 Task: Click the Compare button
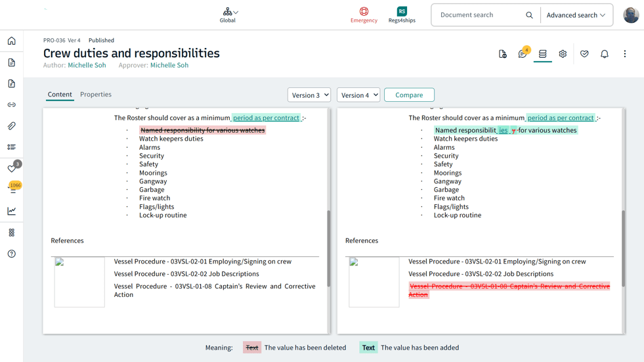pos(409,95)
